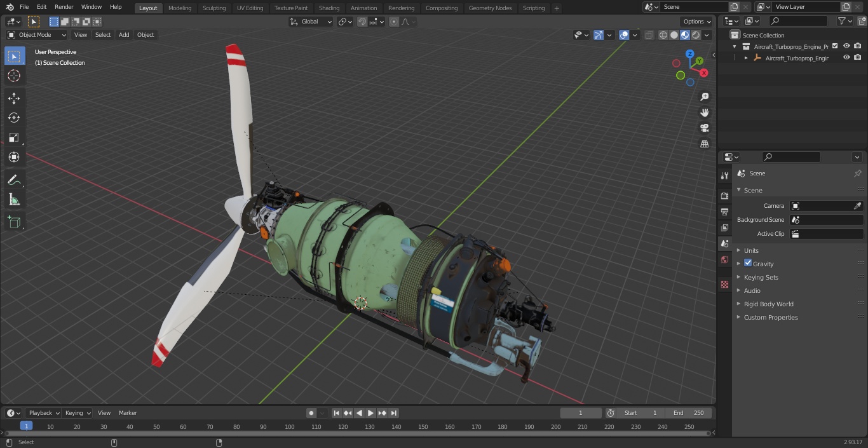Click the End frame field 250
Screen dimensions: 868x448
point(689,413)
